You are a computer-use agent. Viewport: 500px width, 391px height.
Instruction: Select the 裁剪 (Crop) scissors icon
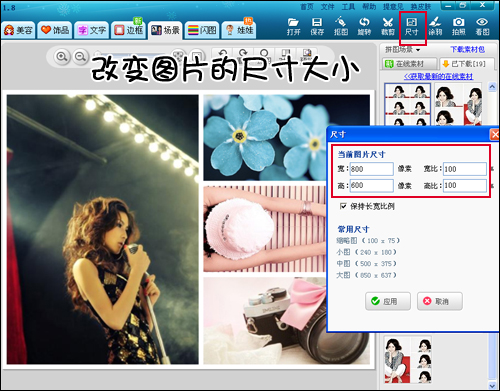click(x=388, y=26)
